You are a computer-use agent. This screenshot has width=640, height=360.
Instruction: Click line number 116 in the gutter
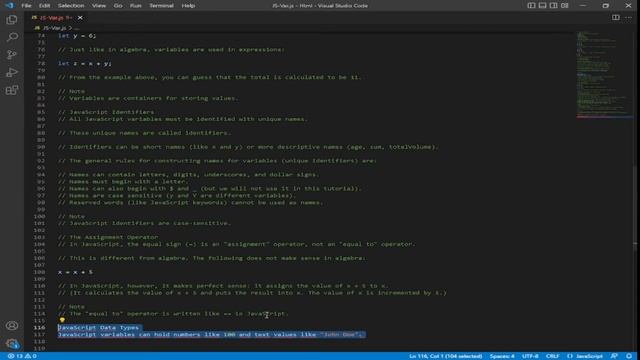point(40,327)
